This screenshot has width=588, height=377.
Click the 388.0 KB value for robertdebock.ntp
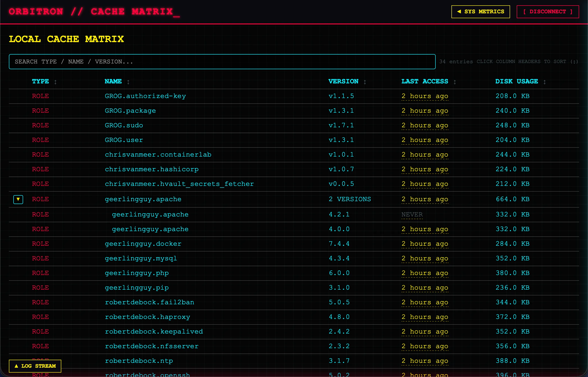click(x=513, y=361)
